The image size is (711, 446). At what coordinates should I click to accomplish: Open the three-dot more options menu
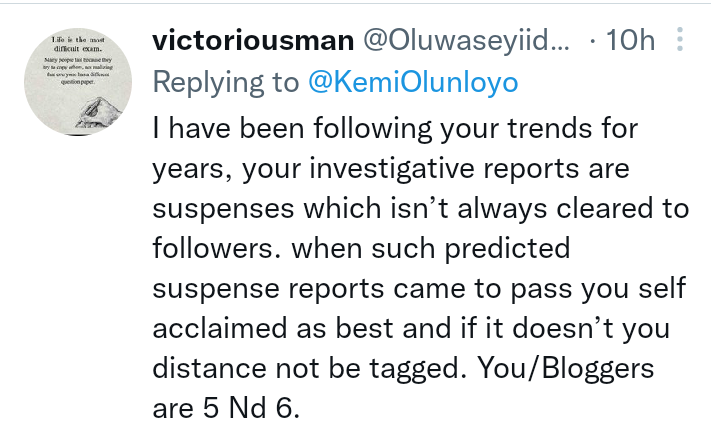[681, 40]
